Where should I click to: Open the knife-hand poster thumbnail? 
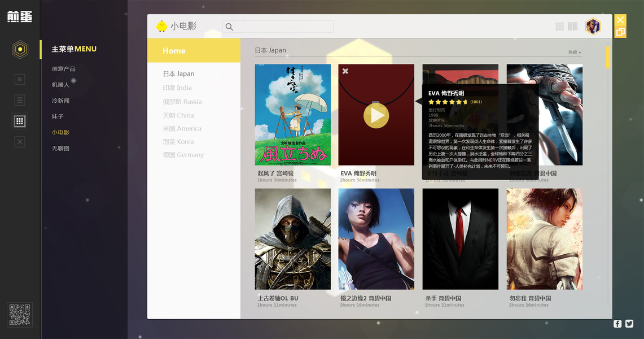point(560,115)
